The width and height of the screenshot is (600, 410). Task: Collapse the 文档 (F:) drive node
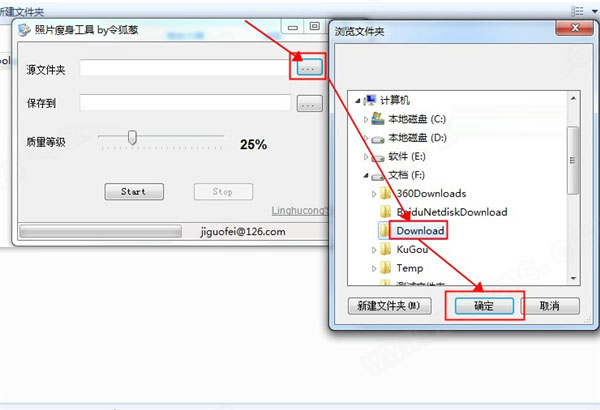(x=366, y=175)
